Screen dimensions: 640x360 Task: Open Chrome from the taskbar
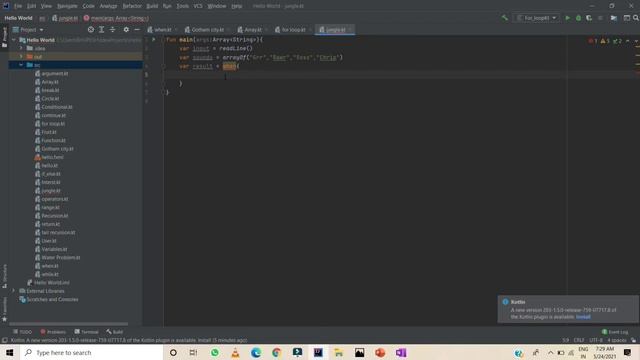(277, 352)
